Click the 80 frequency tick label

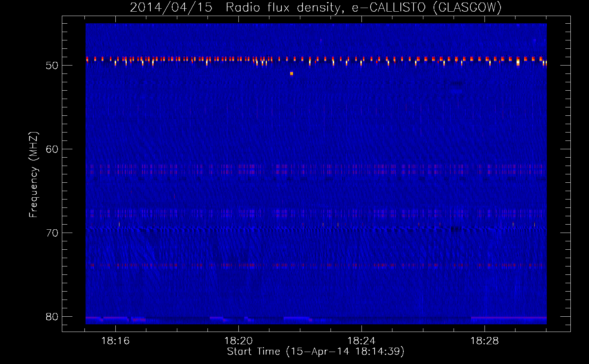[x=52, y=317]
